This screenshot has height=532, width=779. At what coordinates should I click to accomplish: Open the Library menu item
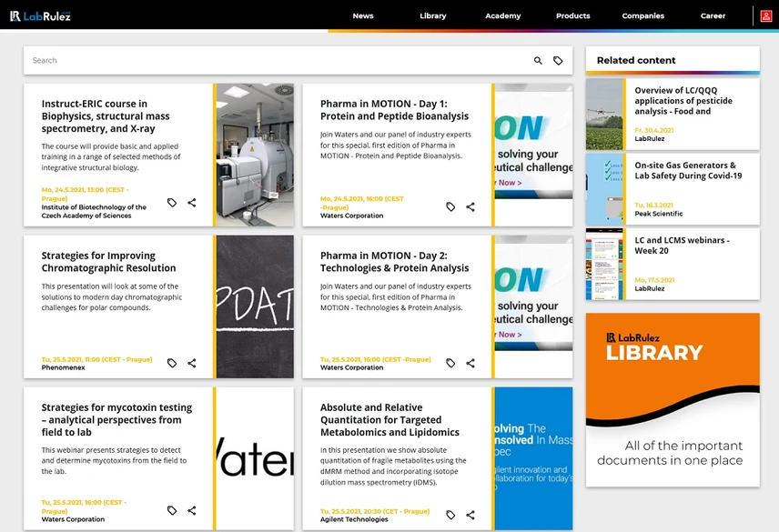point(432,15)
